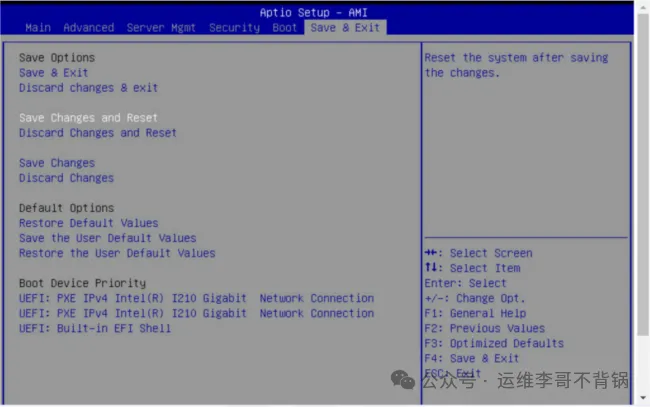Click the 'Enter: Select' help line
650x407 pixels.
pyautogui.click(x=466, y=283)
